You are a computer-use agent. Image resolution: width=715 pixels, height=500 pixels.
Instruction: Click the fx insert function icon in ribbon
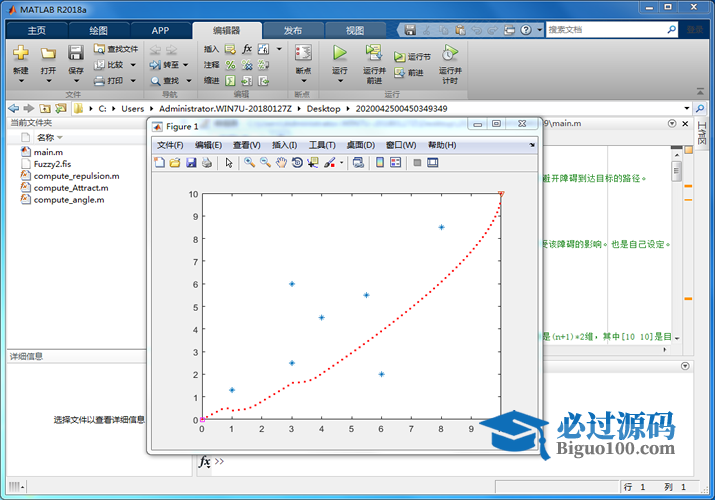(247, 48)
